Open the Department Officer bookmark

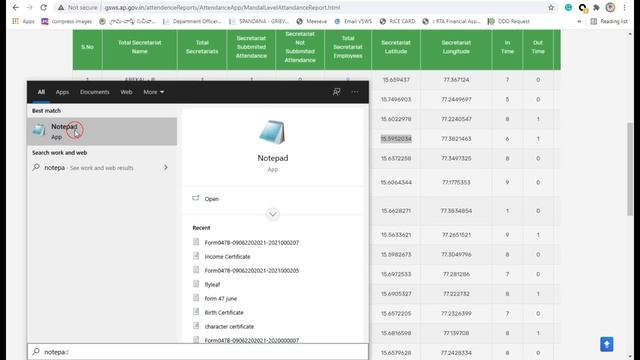pos(192,21)
